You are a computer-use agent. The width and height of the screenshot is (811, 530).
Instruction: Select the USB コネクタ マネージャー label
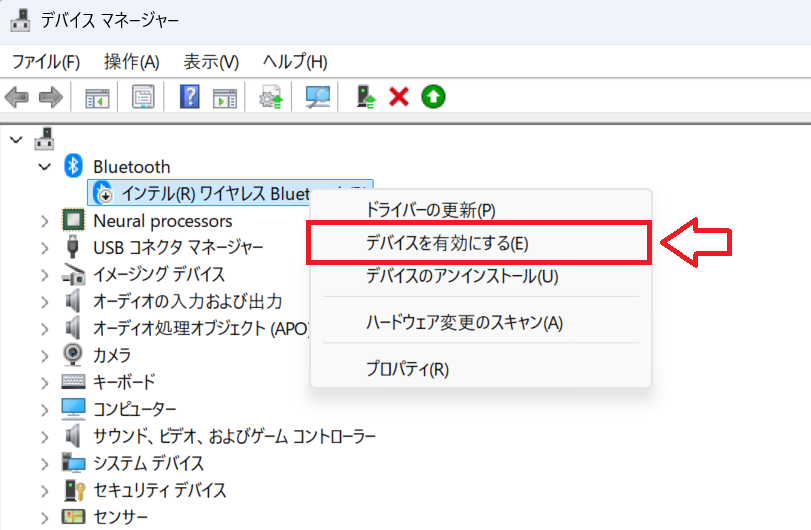pos(178,248)
